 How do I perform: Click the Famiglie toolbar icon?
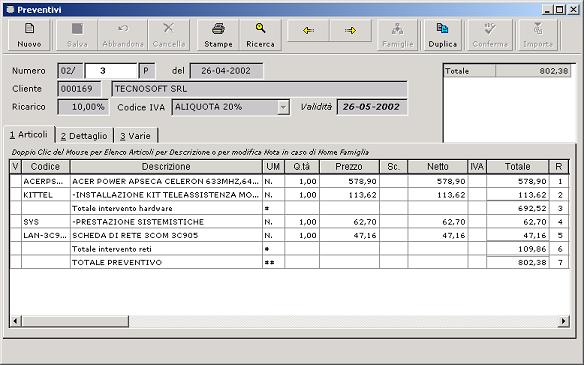click(x=398, y=35)
